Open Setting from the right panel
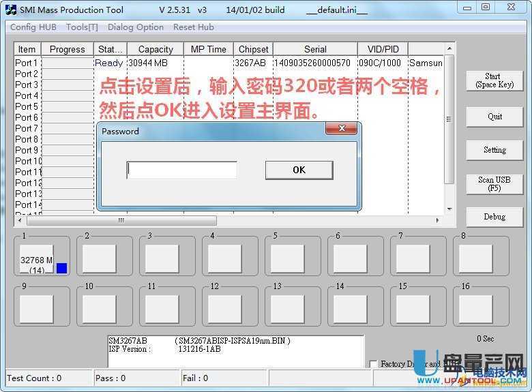This screenshot has height=392, width=532. click(494, 150)
